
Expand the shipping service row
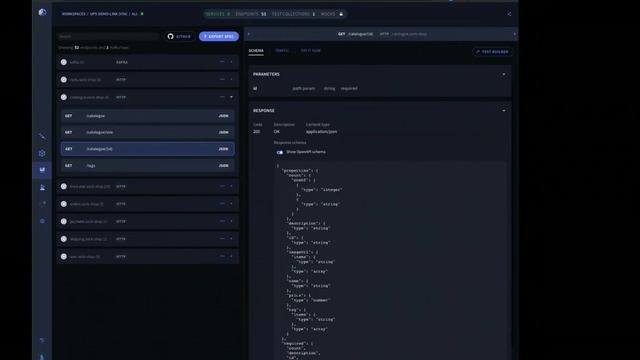[x=231, y=239]
